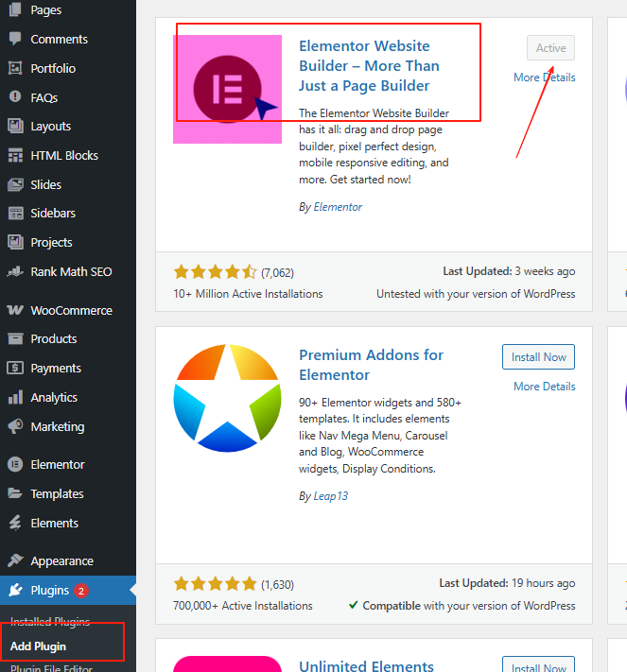Click the Slides sidebar icon
Screen dimensions: 627x672
pyautogui.click(x=15, y=184)
